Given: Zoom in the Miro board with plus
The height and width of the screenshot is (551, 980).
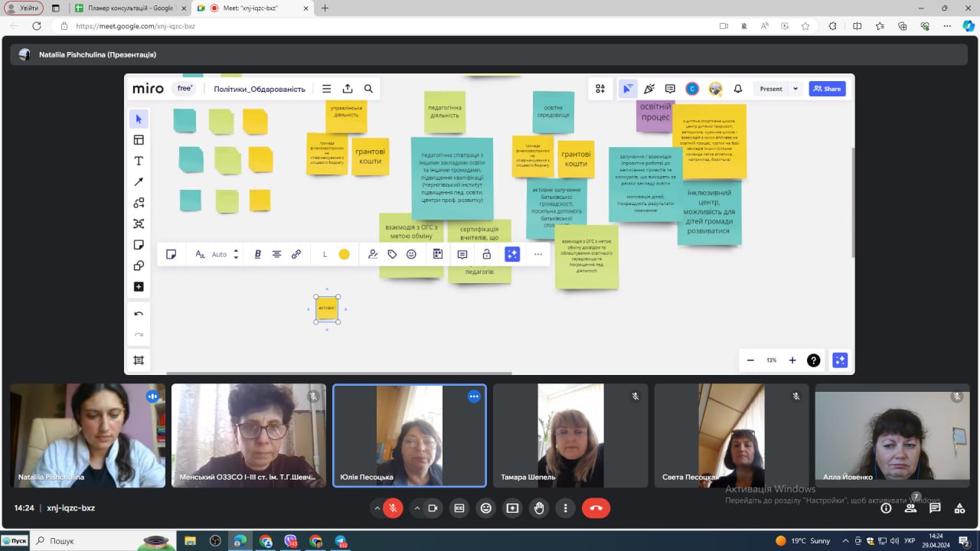Looking at the screenshot, I should tap(792, 360).
